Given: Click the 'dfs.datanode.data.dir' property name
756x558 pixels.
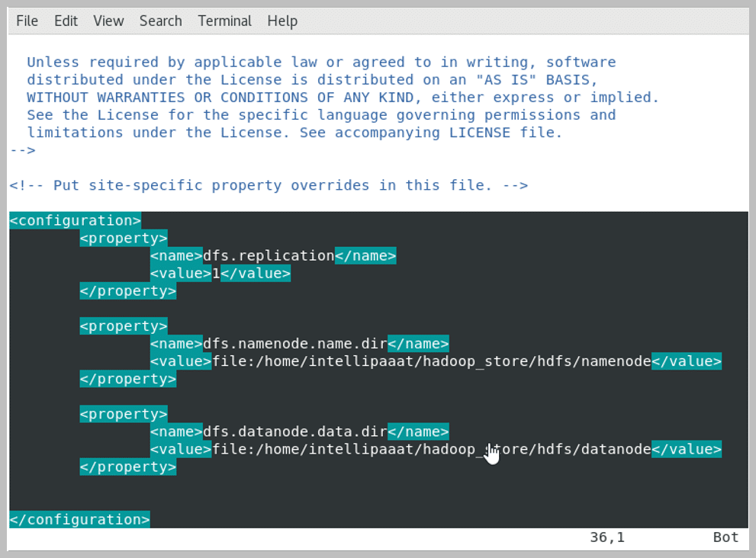Looking at the screenshot, I should pyautogui.click(x=295, y=431).
